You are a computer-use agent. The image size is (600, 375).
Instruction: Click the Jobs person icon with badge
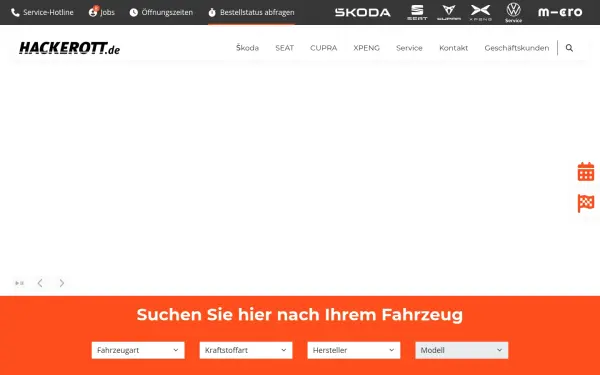tap(93, 11)
